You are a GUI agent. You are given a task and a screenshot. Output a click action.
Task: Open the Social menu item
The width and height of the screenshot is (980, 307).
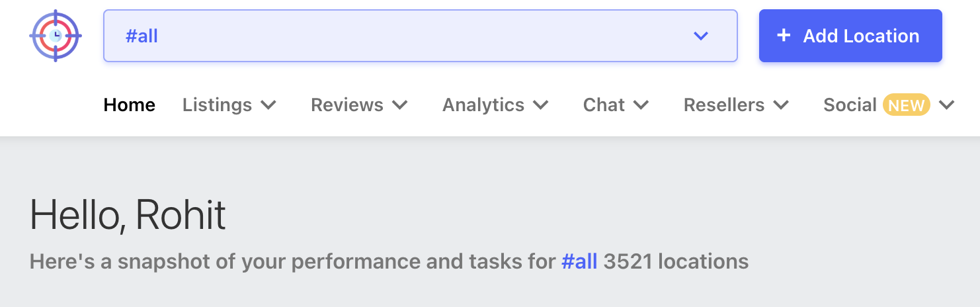pos(850,105)
